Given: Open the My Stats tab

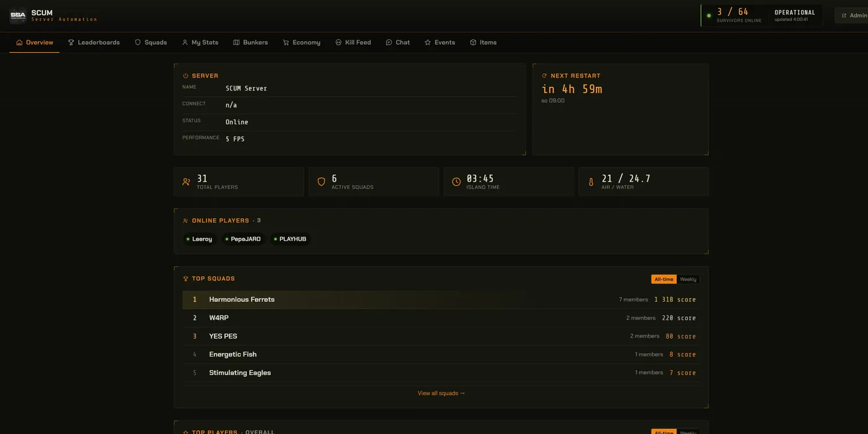Looking at the screenshot, I should (x=200, y=43).
